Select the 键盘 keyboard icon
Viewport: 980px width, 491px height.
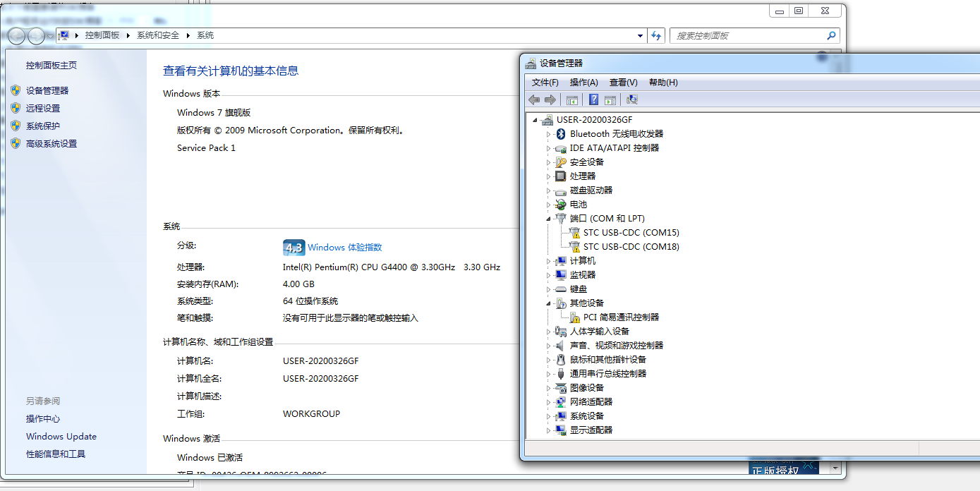pyautogui.click(x=560, y=289)
